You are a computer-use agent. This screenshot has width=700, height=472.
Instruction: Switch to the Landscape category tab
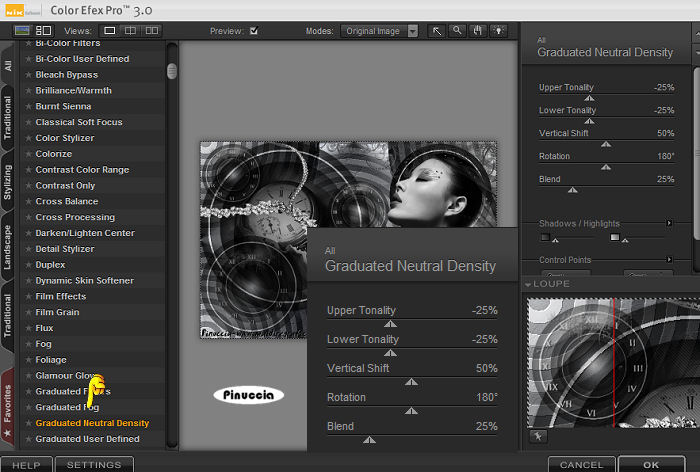[x=8, y=248]
